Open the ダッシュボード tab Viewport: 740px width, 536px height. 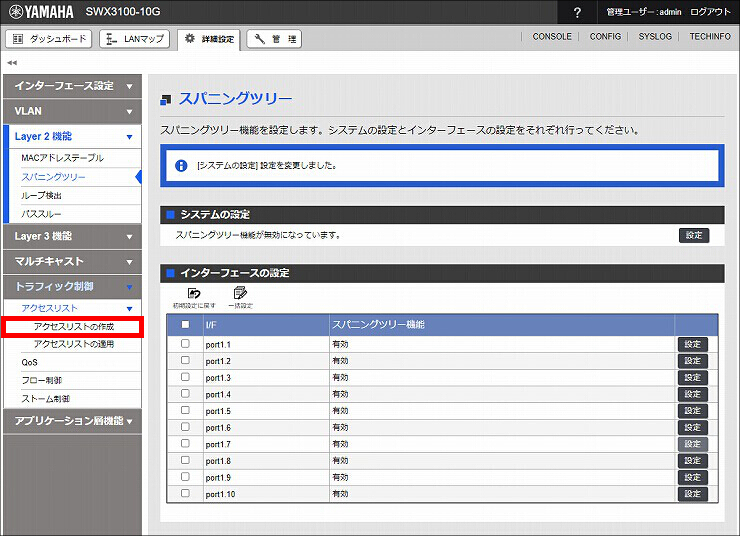point(49,39)
